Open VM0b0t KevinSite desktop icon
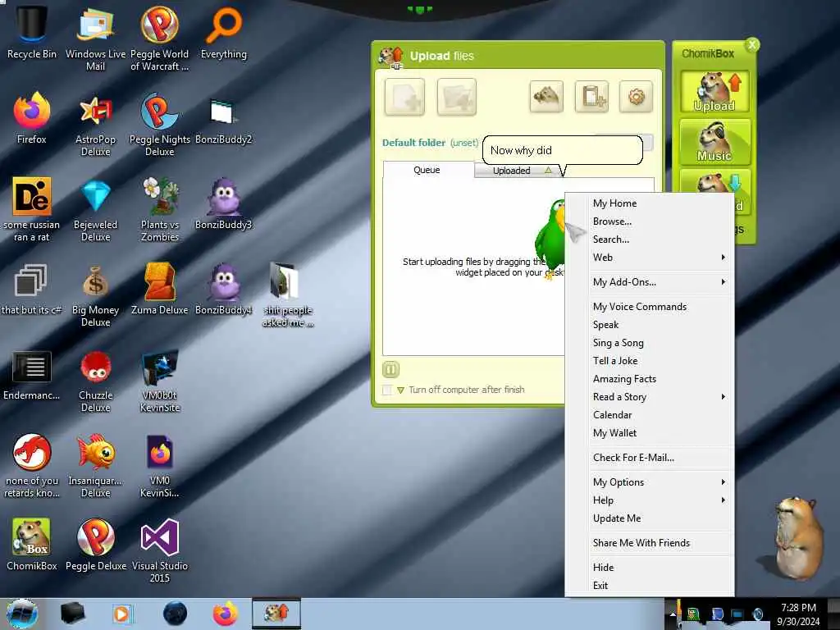This screenshot has width=840, height=630. pos(160,381)
